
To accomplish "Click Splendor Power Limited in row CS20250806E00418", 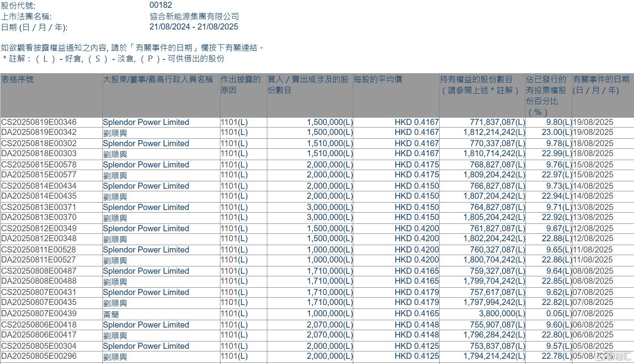I will [x=146, y=325].
